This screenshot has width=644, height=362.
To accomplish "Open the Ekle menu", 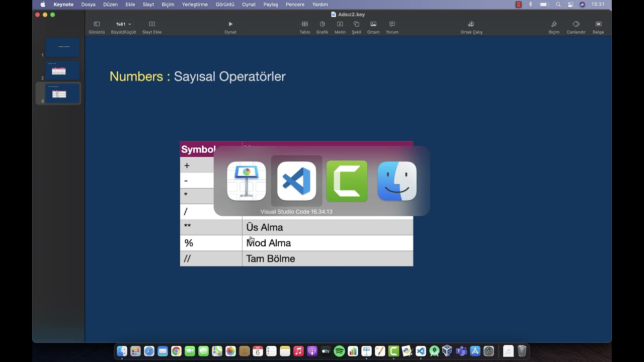I will pos(130,5).
